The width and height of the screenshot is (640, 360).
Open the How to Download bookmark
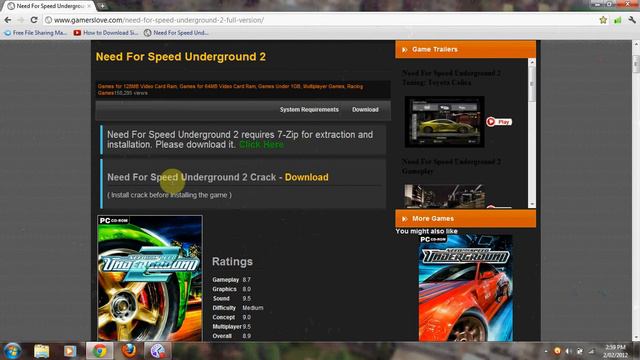tap(106, 33)
